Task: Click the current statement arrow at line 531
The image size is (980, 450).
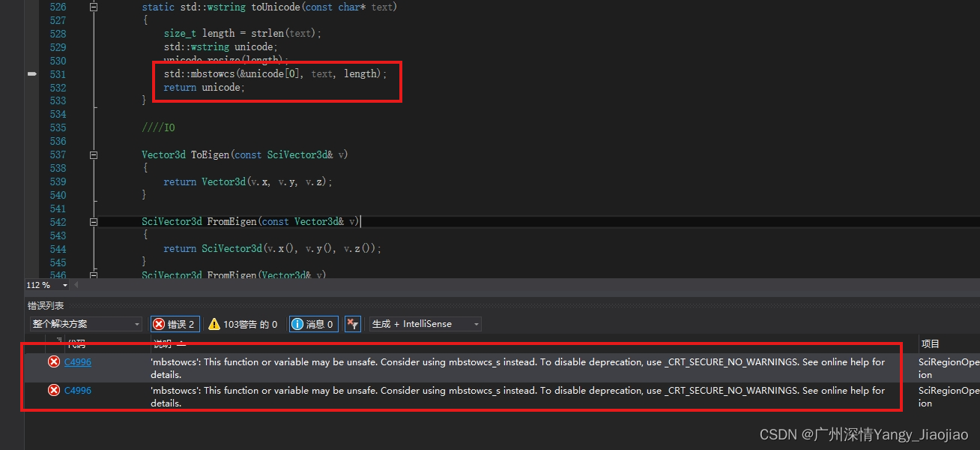Action: [x=32, y=73]
